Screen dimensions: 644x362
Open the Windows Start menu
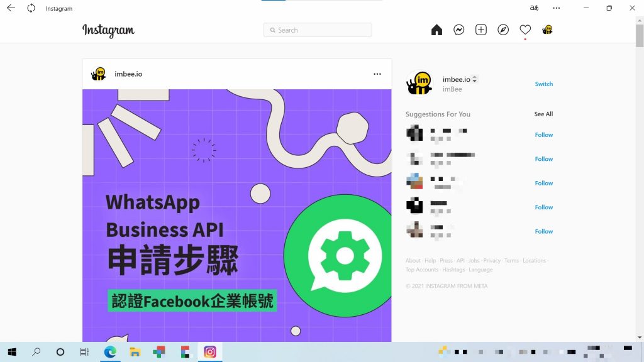click(x=12, y=352)
